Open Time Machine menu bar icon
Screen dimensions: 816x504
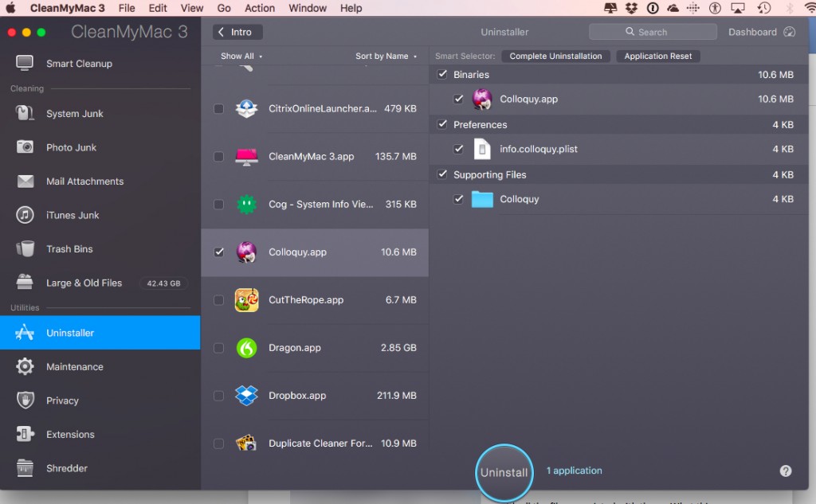pos(763,8)
